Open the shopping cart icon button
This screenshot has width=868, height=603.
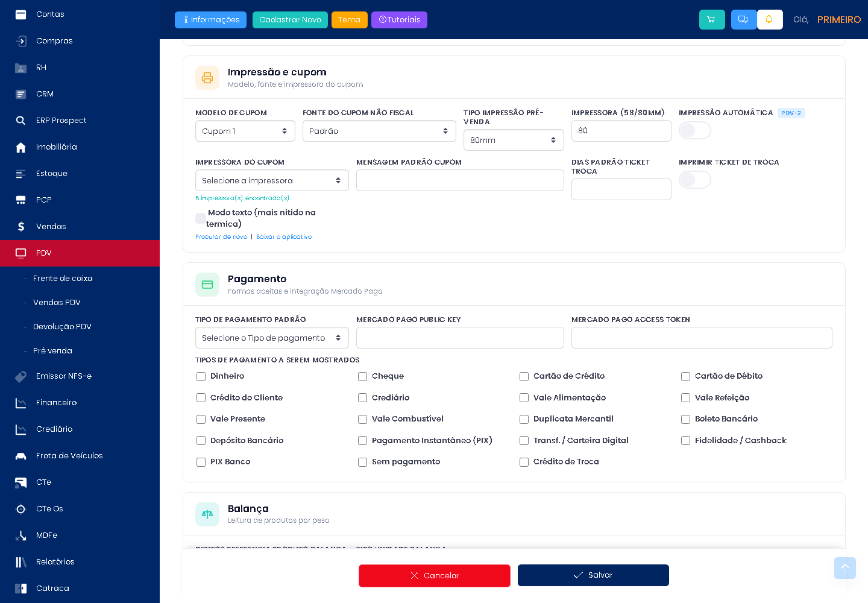pos(712,19)
